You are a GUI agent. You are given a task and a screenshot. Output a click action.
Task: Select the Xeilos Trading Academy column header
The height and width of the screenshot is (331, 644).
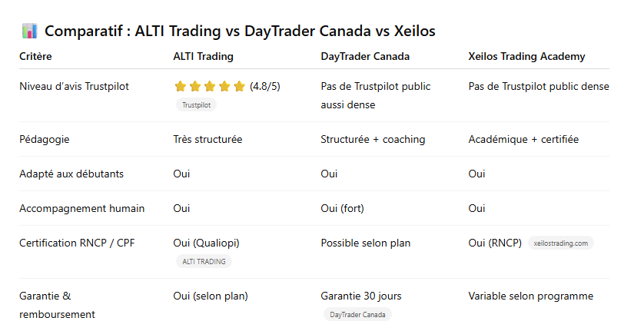point(526,56)
